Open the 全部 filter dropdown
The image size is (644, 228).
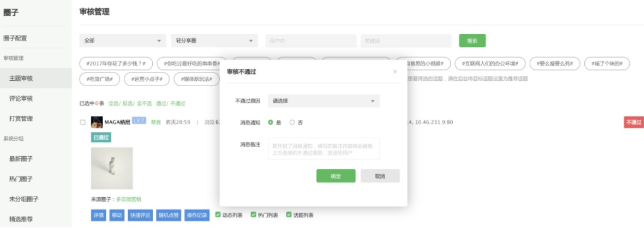coord(123,41)
